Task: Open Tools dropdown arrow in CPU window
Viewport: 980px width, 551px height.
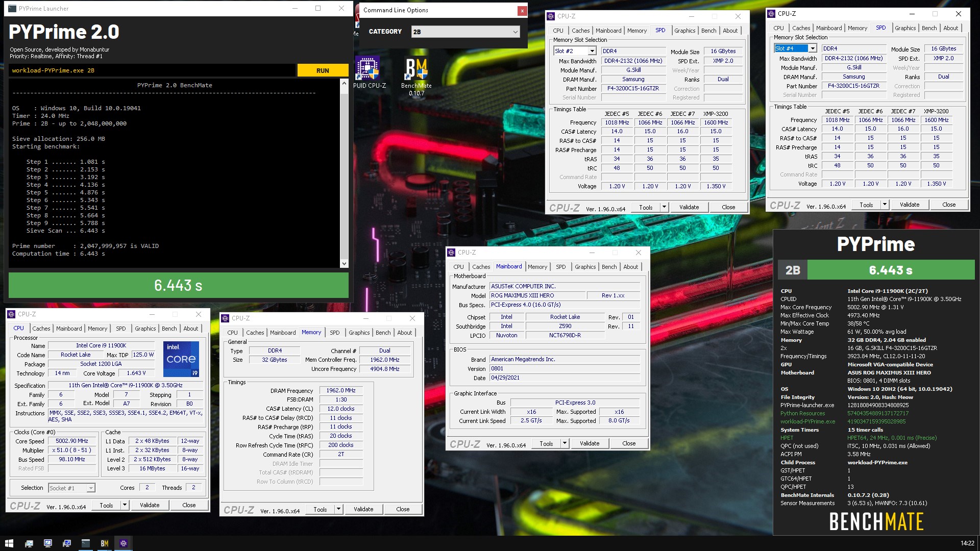Action: [x=125, y=505]
